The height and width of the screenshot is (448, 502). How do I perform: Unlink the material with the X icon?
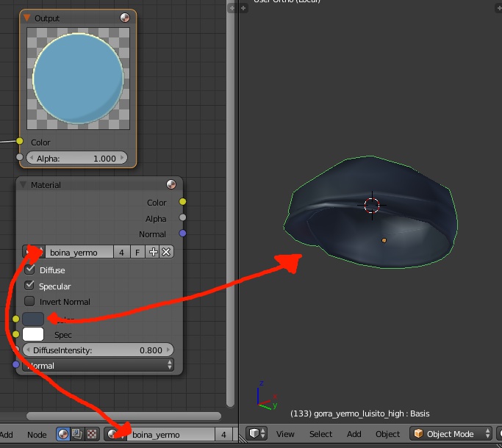pyautogui.click(x=167, y=252)
